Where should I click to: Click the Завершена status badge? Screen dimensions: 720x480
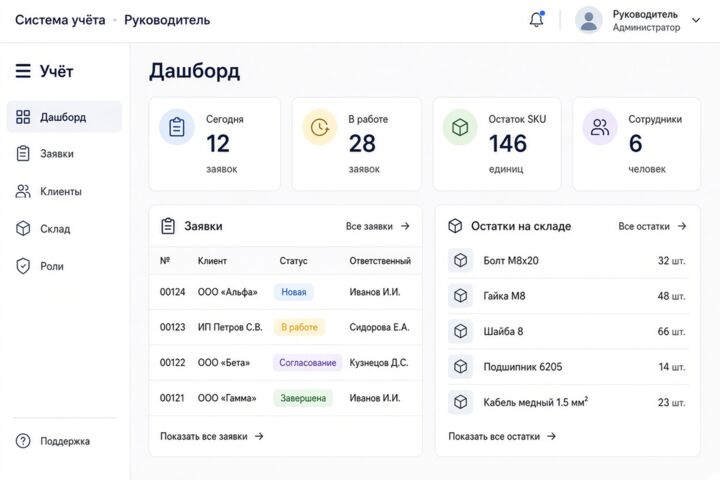coord(303,398)
